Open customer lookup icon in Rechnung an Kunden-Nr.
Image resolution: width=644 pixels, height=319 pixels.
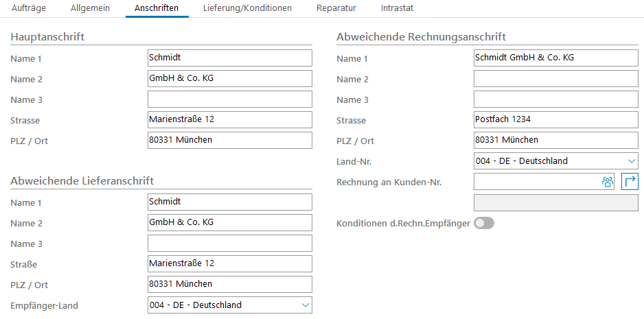(x=607, y=182)
